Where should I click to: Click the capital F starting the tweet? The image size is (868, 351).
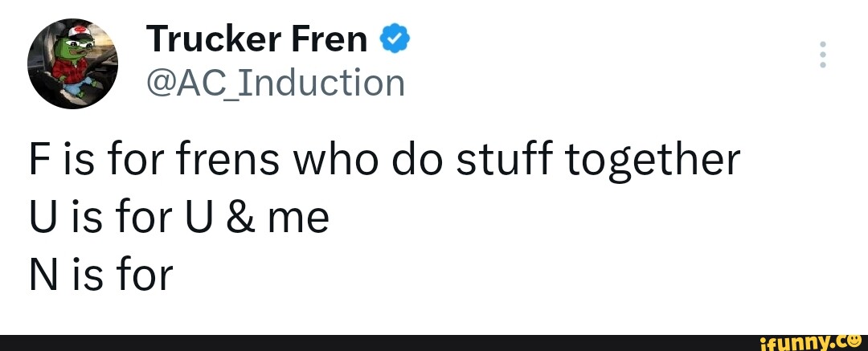click(x=39, y=160)
